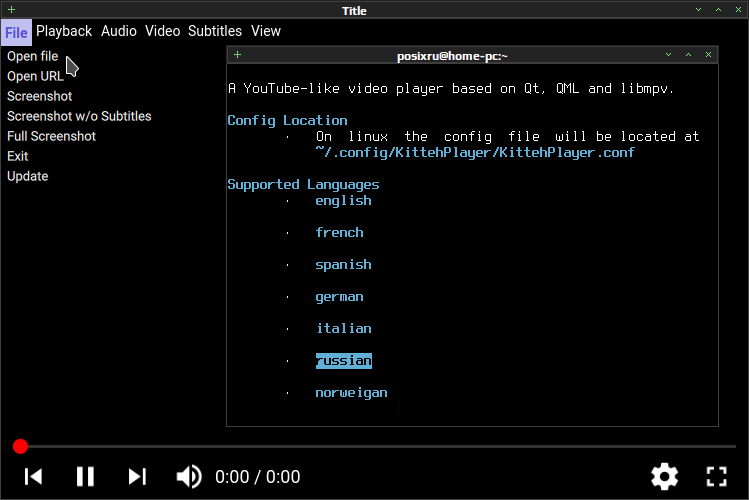The height and width of the screenshot is (500, 749).
Task: Choose Exit from the File menu
Action: coord(18,157)
